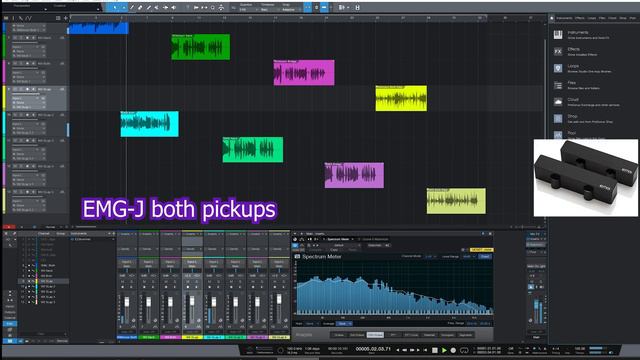Select the Eraser tool

point(140,7)
